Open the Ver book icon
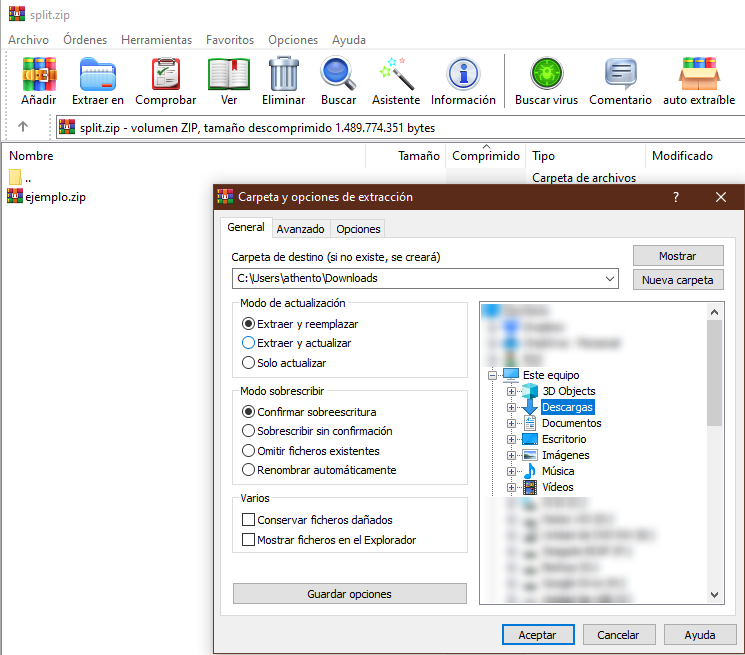The image size is (745, 655). 229,75
